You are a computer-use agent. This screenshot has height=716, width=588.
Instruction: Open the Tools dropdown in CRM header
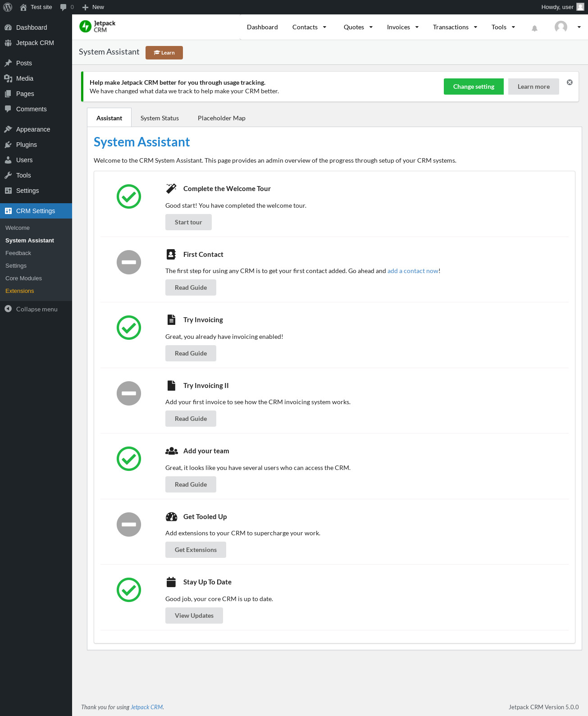[503, 27]
